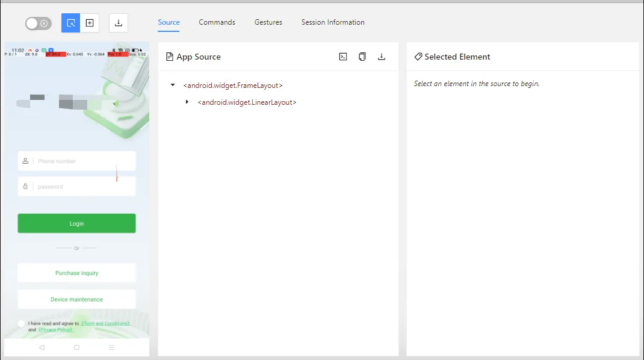Toggle the mode switch at top left
644x360 pixels.
pyautogui.click(x=39, y=23)
